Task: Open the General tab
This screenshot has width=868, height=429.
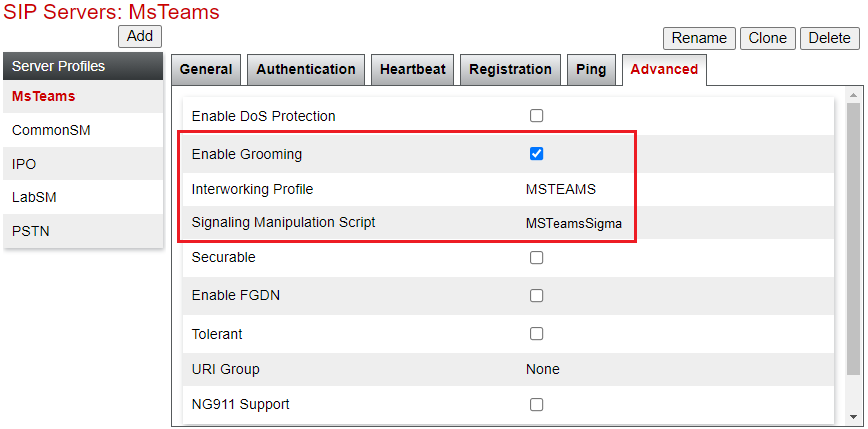Action: [x=206, y=70]
